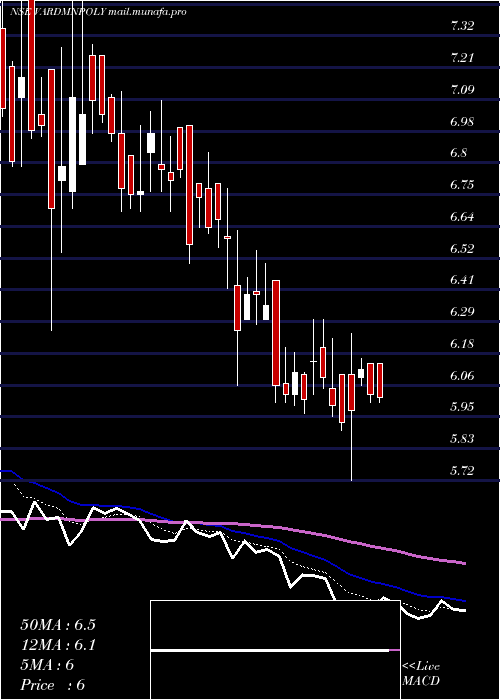Image resolution: width=500 pixels, height=700 pixels.
Task: Click the <<Live MACD label
Action: (421, 674)
